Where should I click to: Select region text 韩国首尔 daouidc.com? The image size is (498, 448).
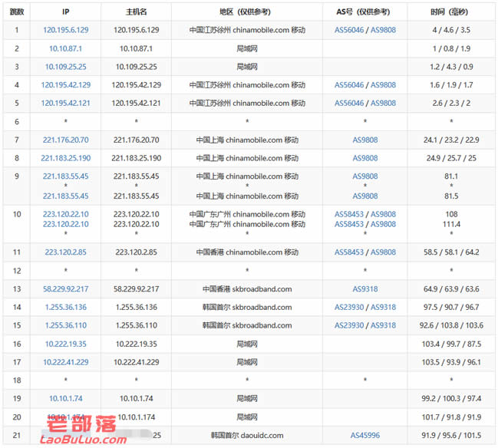coord(247,435)
